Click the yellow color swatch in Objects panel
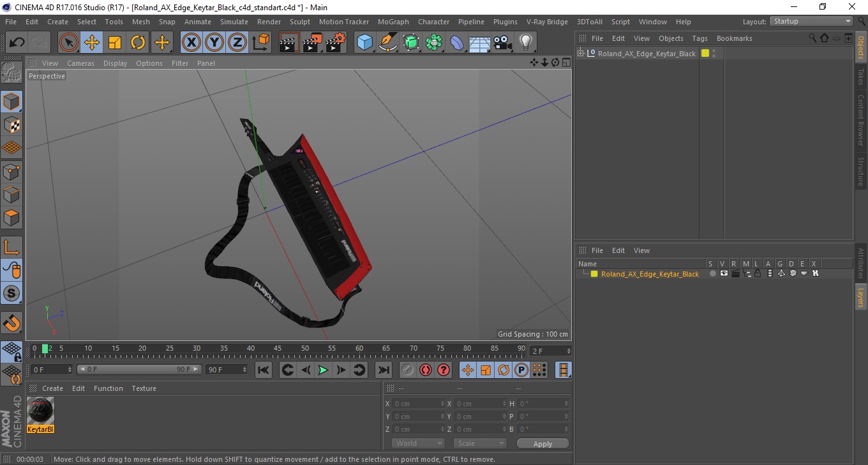 point(705,53)
